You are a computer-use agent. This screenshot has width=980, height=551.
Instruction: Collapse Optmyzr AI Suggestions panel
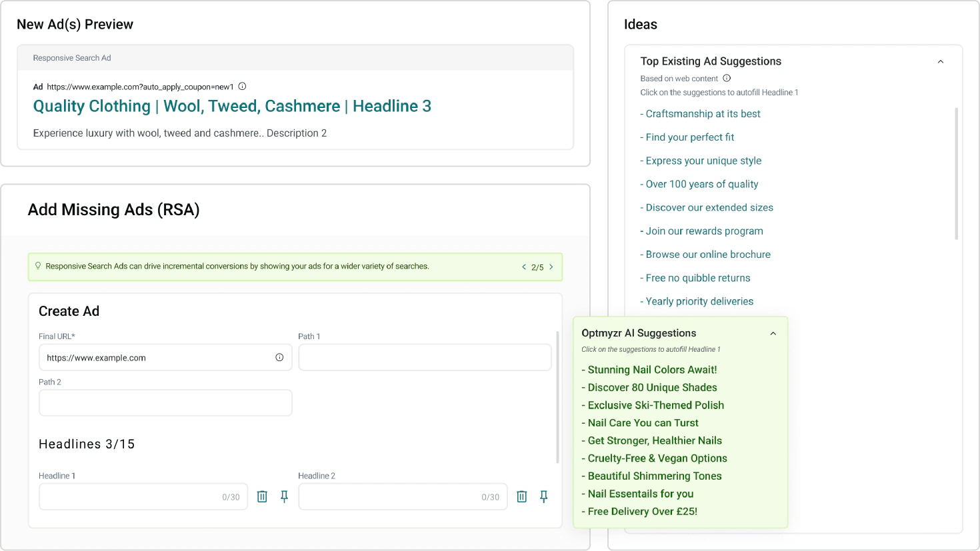click(x=773, y=333)
